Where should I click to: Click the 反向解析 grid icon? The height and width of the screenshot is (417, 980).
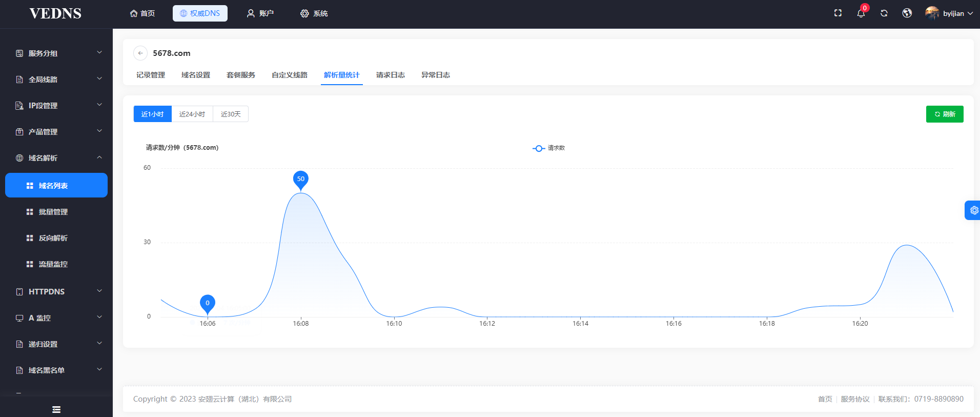[x=30, y=238]
